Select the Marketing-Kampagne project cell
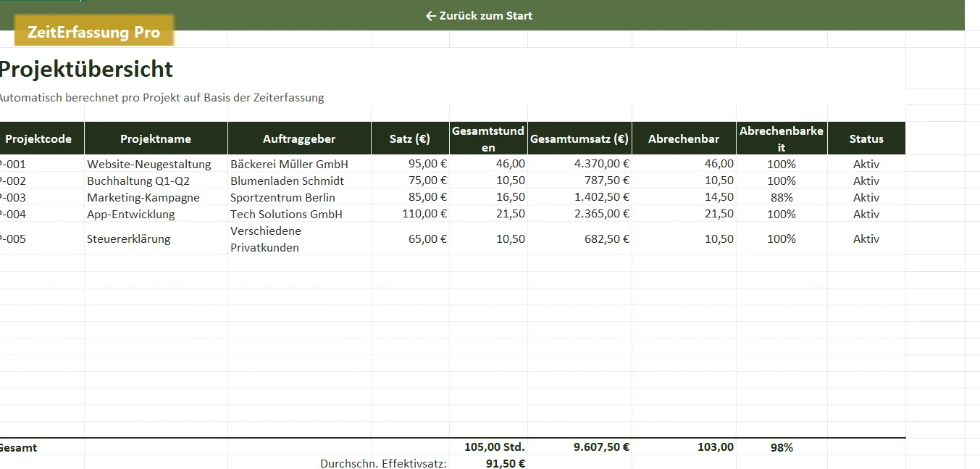The image size is (980, 469). pyautogui.click(x=156, y=197)
